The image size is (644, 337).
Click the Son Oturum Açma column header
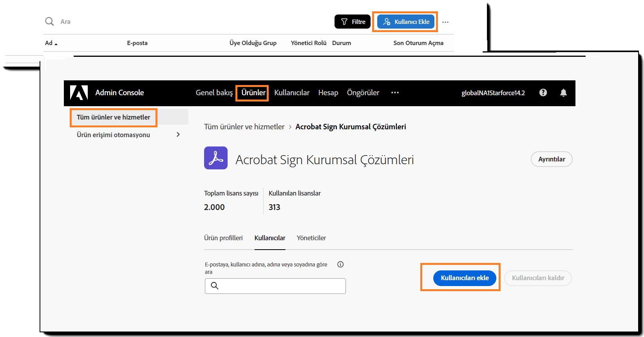[418, 43]
